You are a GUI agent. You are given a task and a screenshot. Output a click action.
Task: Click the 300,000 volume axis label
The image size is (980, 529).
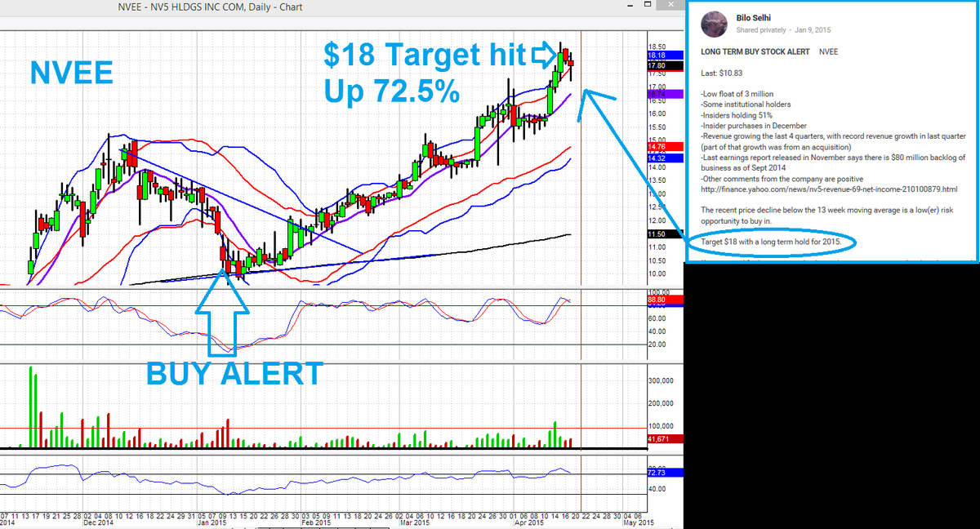661,380
